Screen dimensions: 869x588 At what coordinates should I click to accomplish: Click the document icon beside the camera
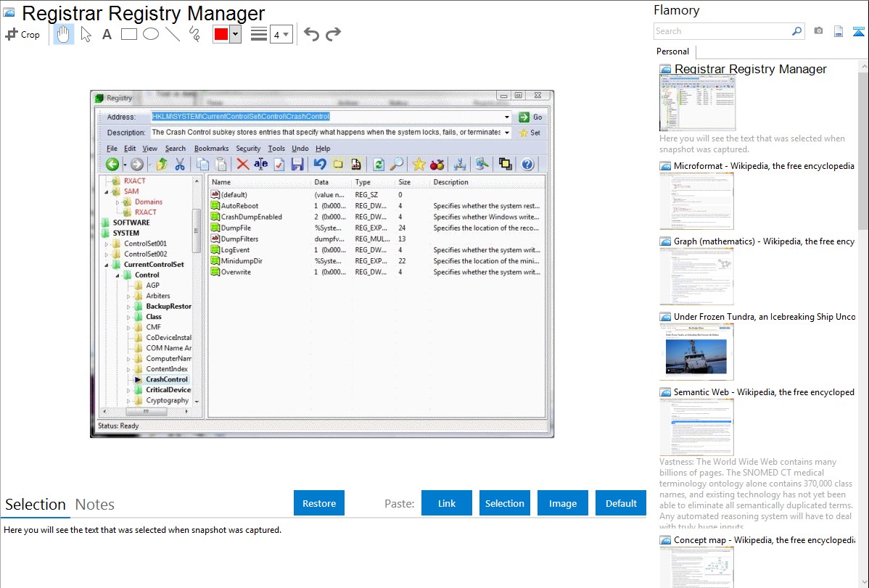click(839, 31)
